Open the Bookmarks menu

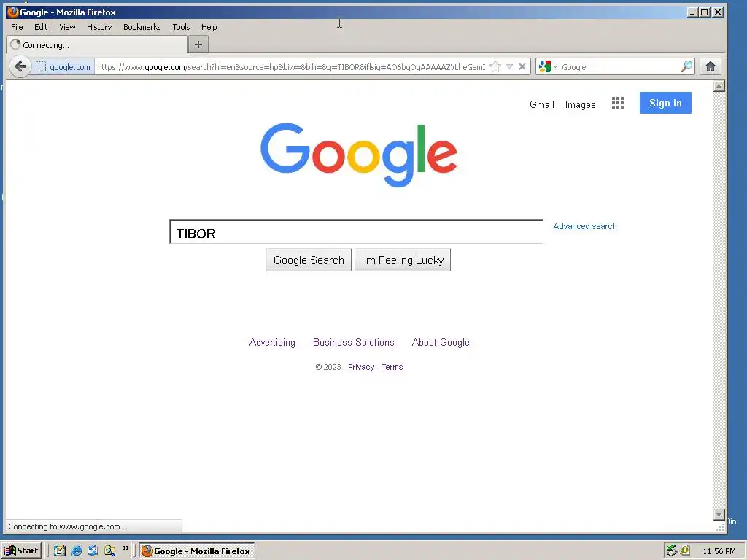(142, 27)
